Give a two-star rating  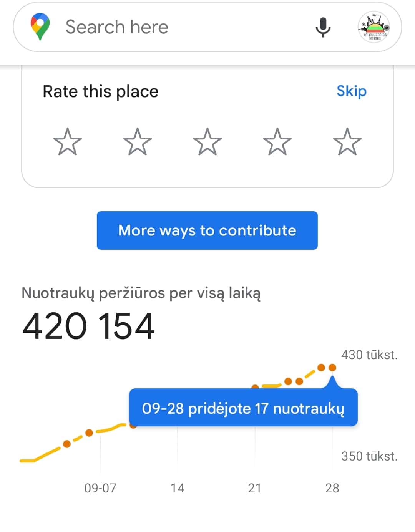point(138,142)
